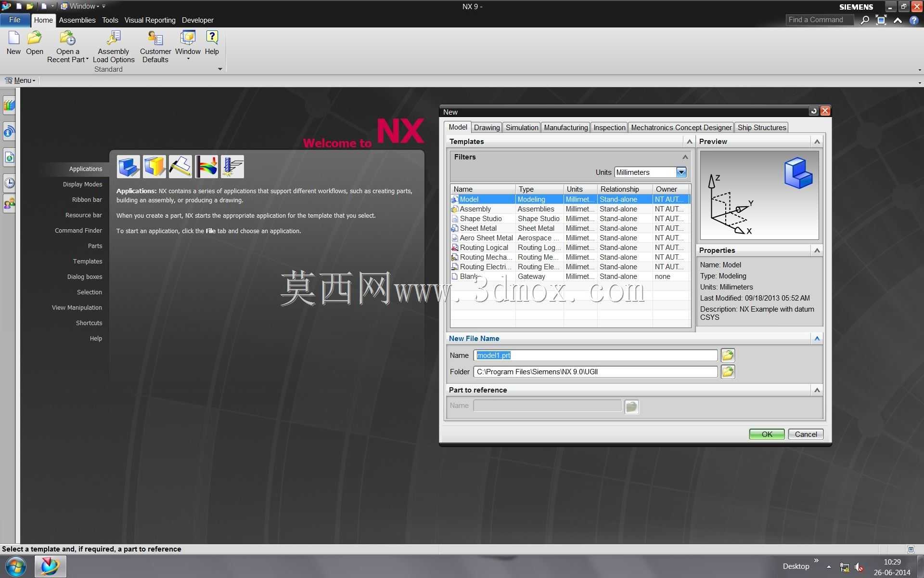Switch to the Simulation tab

522,128
